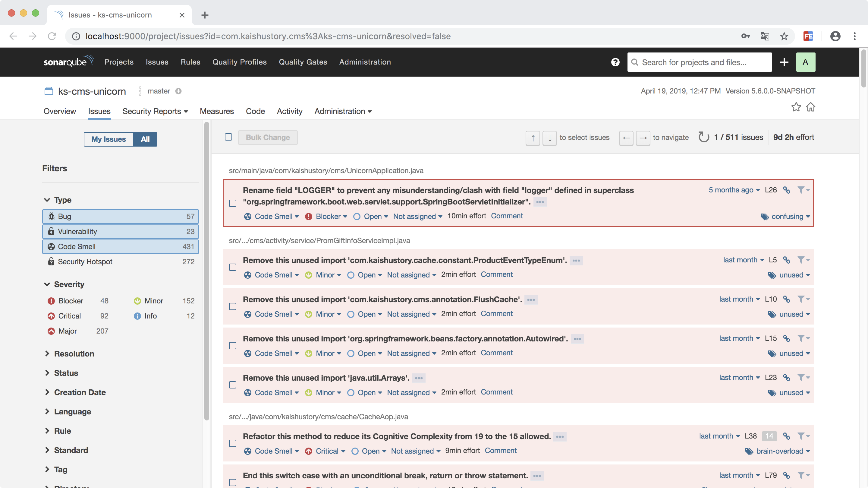Check the box for the LOGGER rename issue
This screenshot has height=488, width=868.
[x=232, y=203]
